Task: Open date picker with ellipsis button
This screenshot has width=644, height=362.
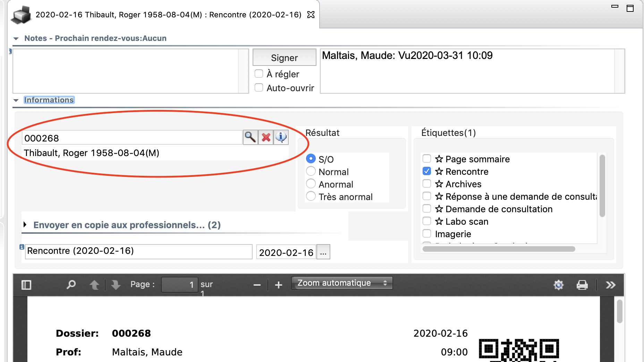Action: (323, 252)
